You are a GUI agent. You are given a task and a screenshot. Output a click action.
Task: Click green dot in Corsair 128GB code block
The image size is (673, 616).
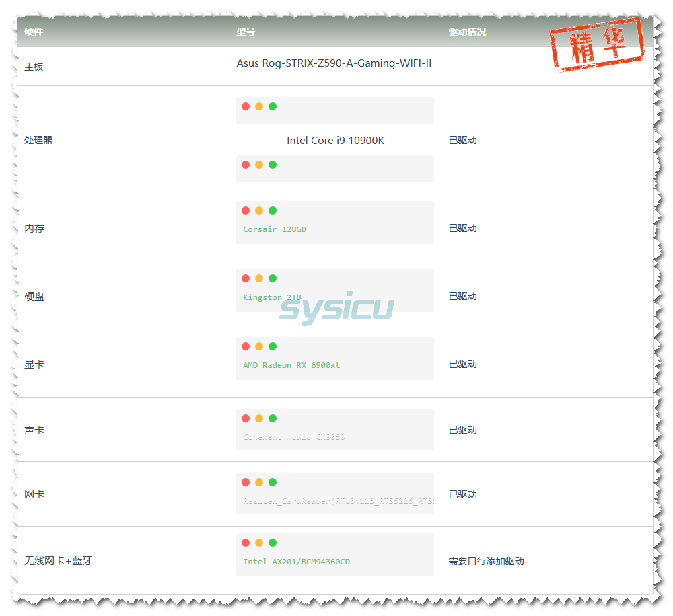[273, 210]
